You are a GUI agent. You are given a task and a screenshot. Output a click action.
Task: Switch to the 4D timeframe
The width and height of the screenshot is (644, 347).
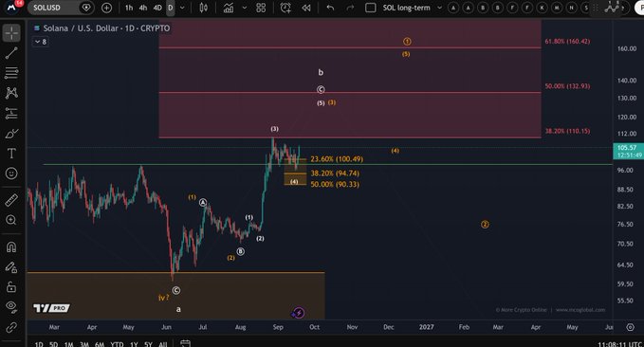157,8
